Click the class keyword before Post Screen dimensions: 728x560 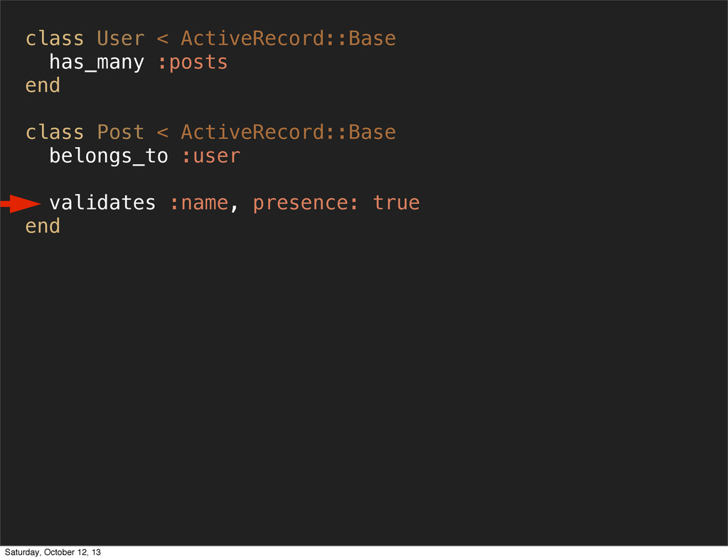(x=55, y=132)
